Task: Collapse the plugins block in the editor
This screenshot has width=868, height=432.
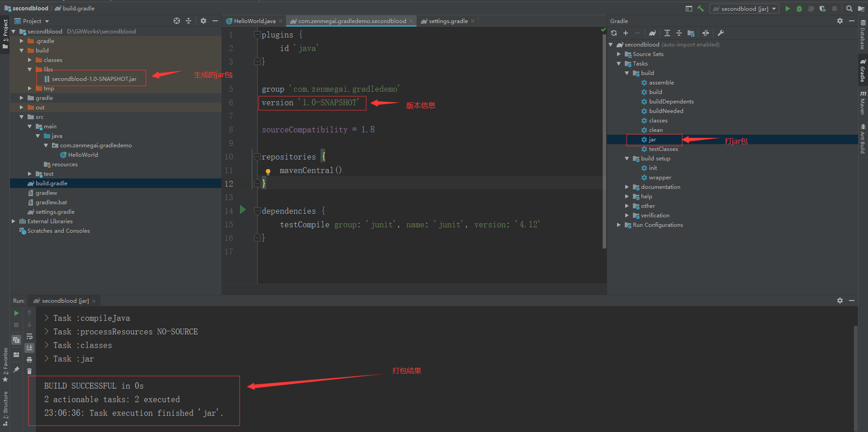Action: tap(257, 35)
